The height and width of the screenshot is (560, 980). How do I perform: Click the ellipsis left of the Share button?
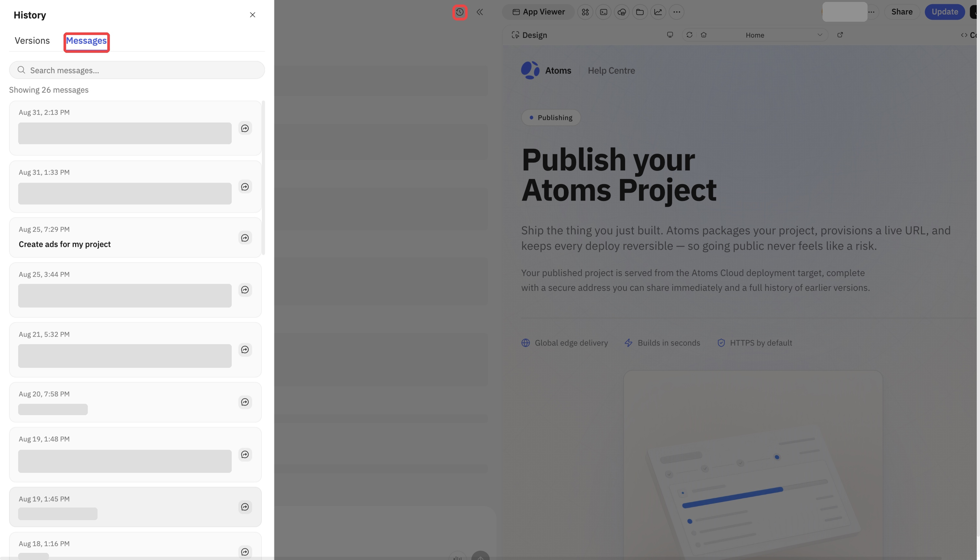871,12
